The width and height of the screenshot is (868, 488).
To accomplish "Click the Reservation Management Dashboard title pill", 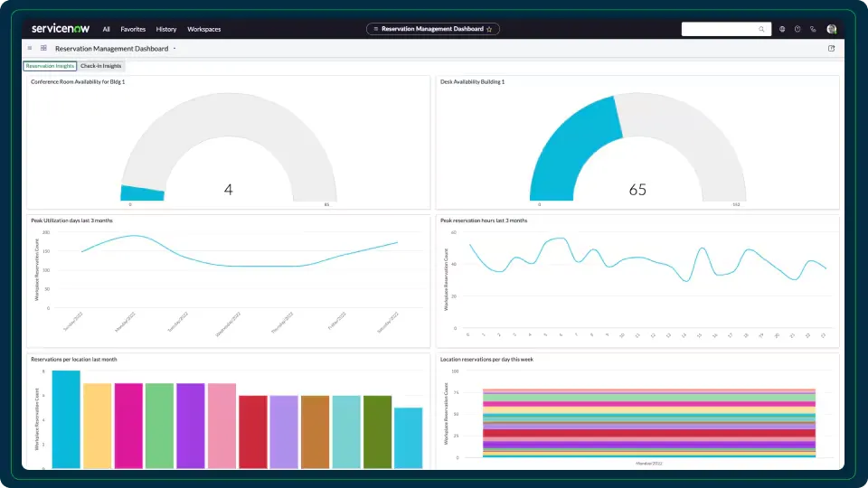I will (x=433, y=29).
